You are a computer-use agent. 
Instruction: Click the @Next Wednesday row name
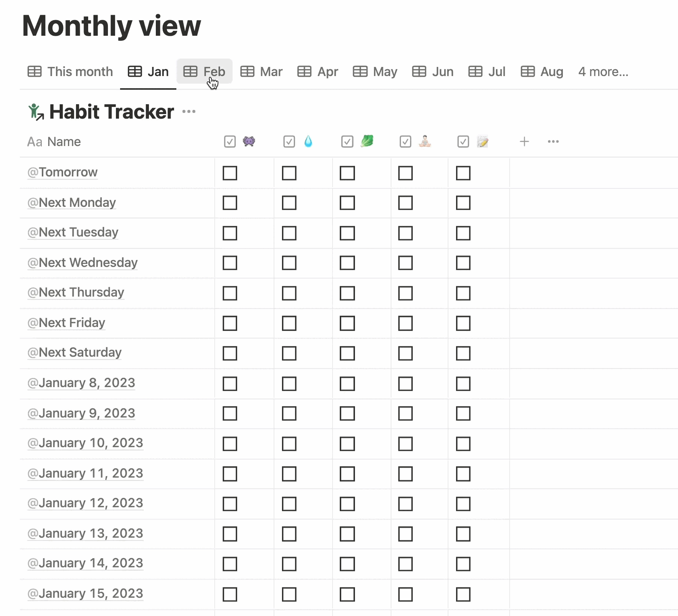pos(82,263)
